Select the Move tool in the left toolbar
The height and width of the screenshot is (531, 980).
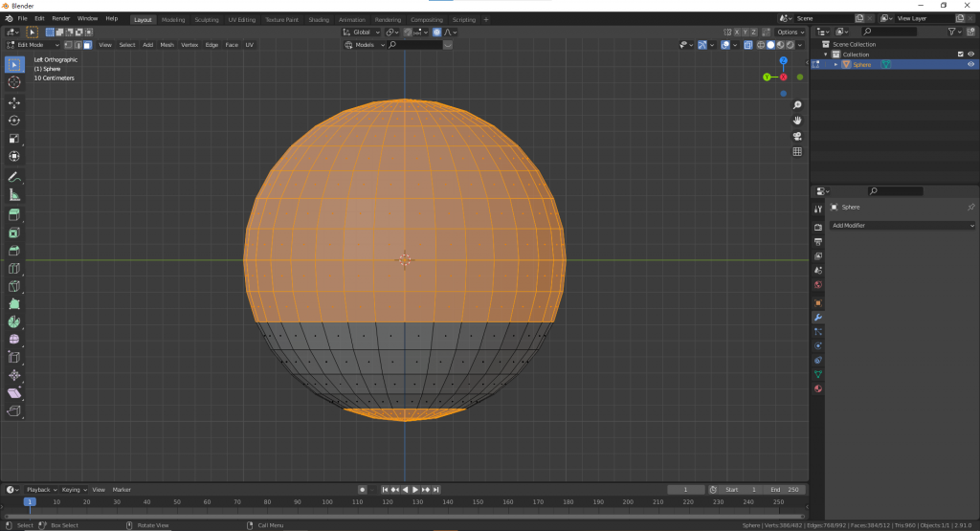click(14, 102)
